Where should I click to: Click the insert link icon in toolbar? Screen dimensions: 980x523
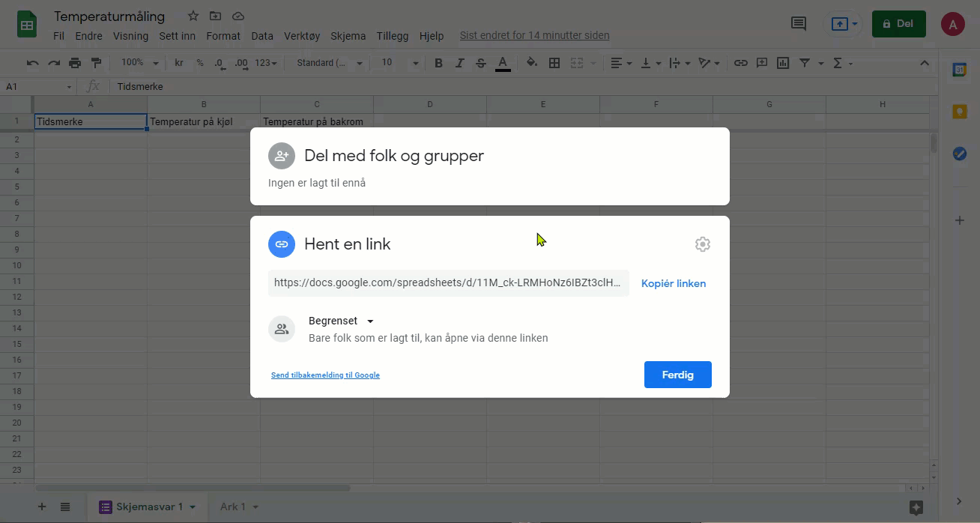tap(740, 63)
